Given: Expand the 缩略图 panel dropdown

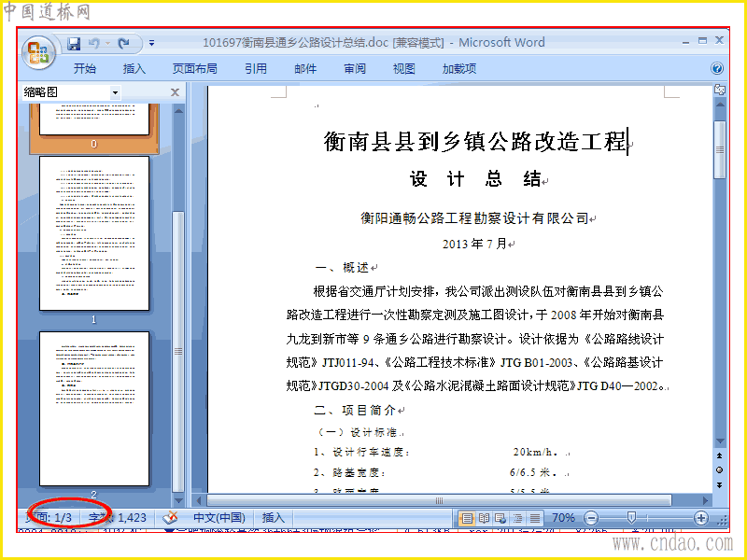Looking at the screenshot, I should 115,92.
